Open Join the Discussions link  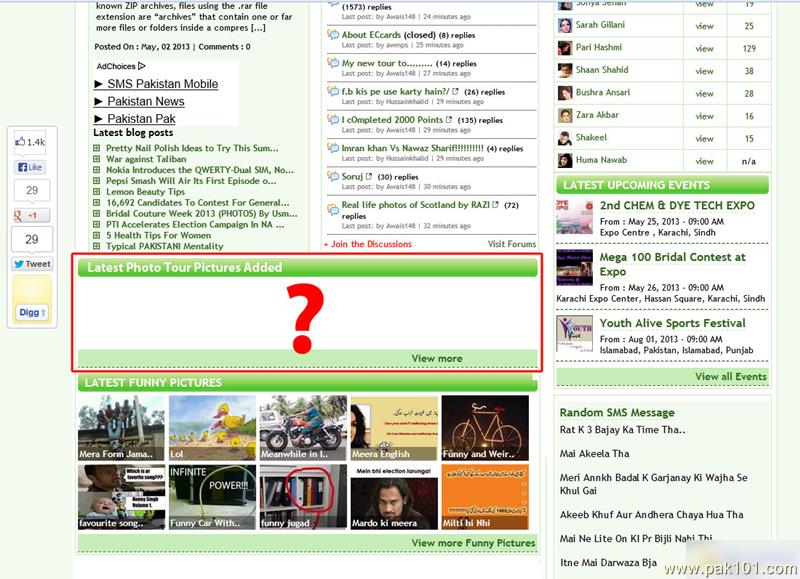point(367,244)
